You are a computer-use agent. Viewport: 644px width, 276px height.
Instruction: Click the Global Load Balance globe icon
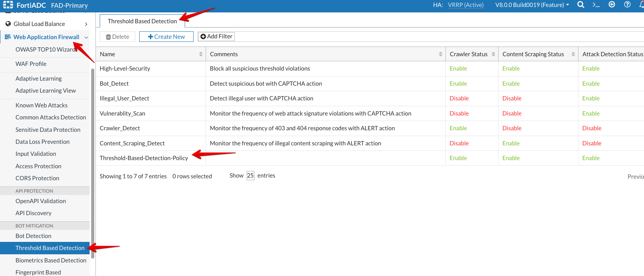(8, 24)
